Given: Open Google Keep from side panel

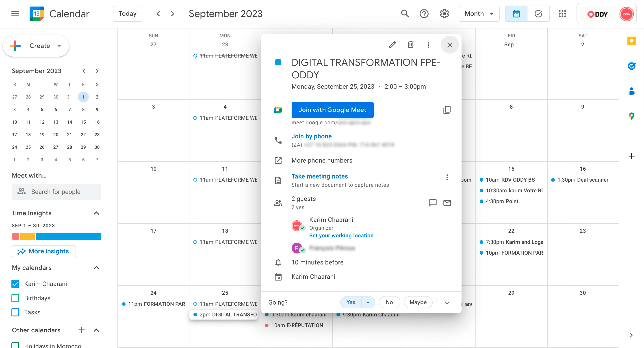Looking at the screenshot, I should pos(631,41).
